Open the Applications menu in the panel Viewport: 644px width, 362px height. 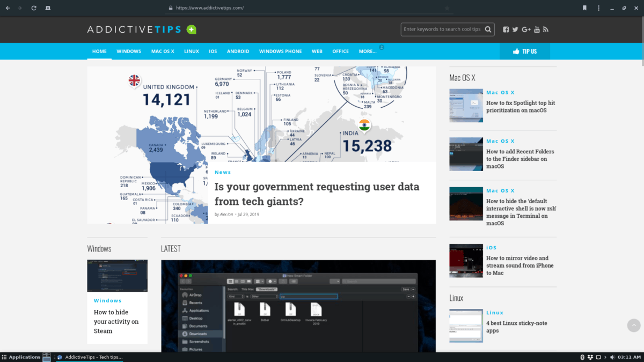coord(21,357)
